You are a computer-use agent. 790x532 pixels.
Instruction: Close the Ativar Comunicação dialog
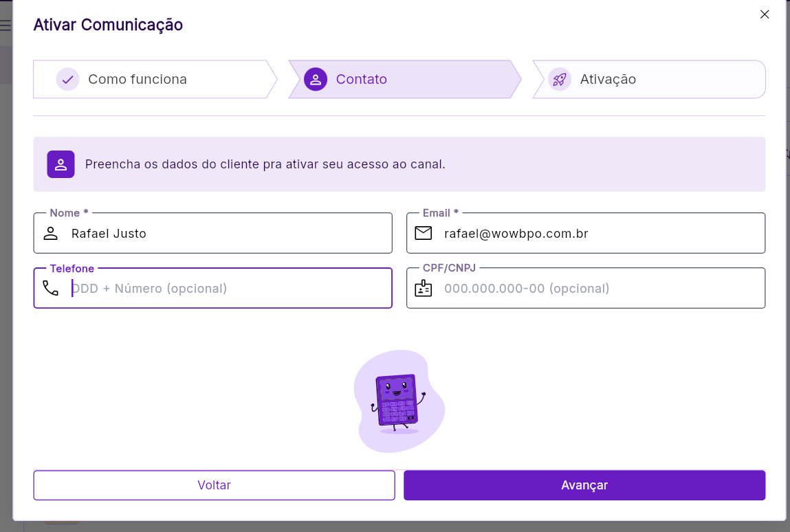coord(765,14)
